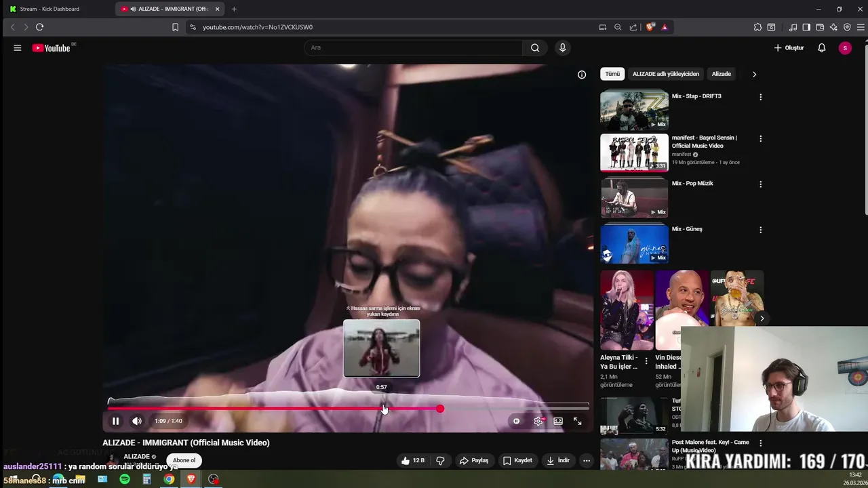
Task: Open 'Mix - Pop Müzik' playlist title
Action: pos(692,183)
